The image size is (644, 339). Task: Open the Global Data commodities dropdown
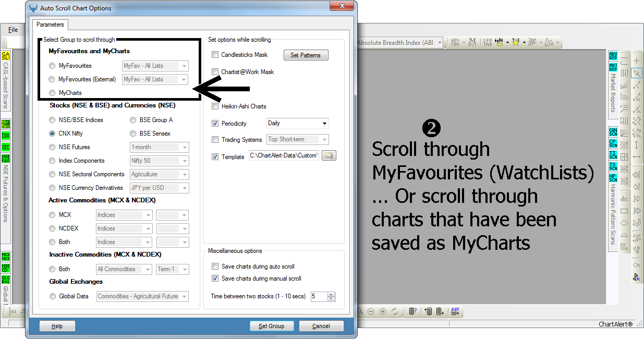point(143,296)
